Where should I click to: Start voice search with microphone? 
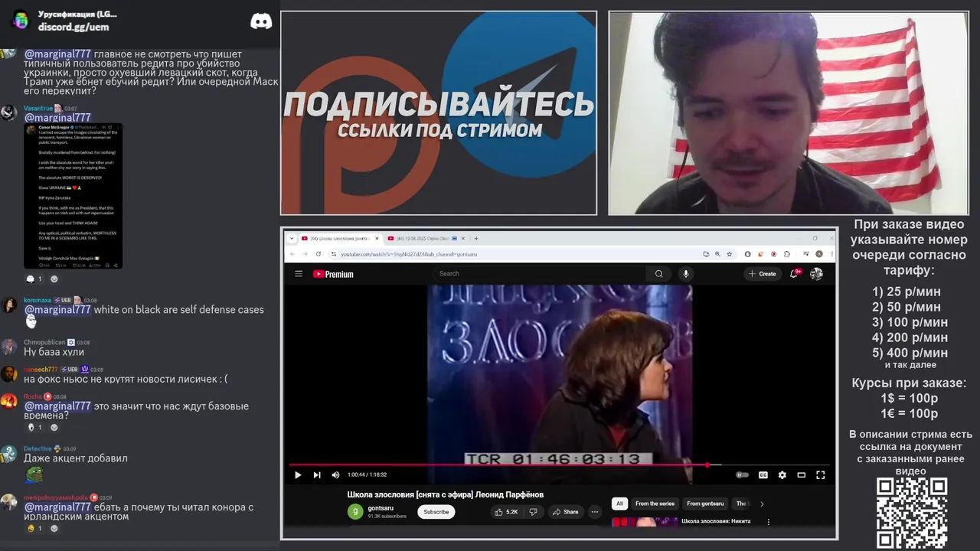(686, 273)
